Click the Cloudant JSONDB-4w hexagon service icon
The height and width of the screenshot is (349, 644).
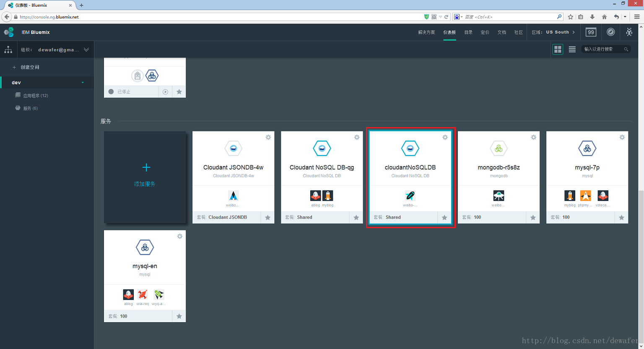pos(234,148)
